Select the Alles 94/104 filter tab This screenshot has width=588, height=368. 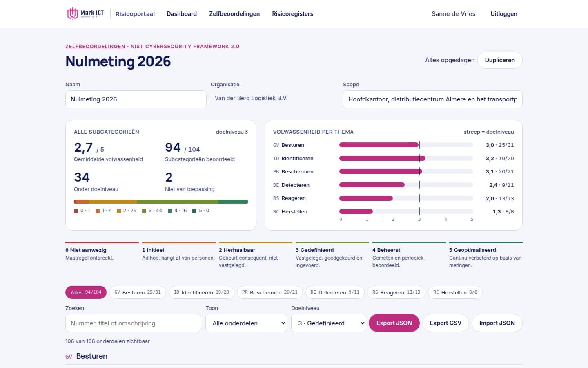[x=86, y=292]
